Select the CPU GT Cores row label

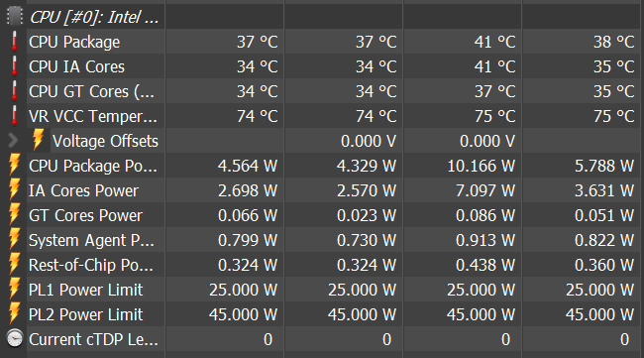pos(91,91)
